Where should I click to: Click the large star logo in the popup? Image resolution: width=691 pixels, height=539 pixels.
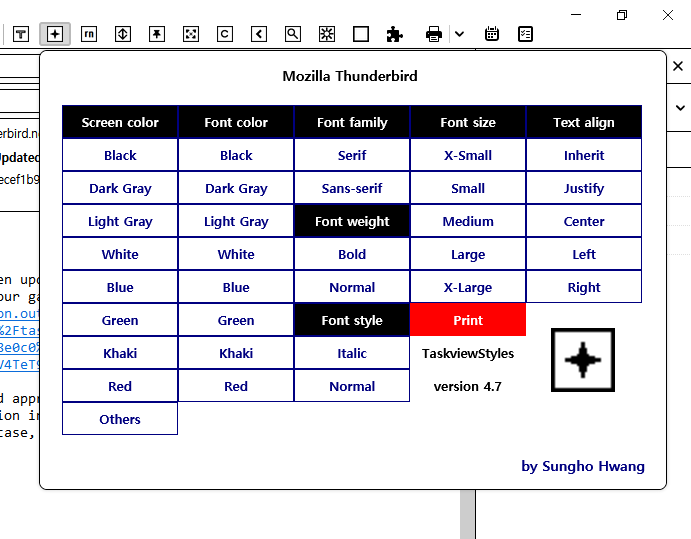click(x=583, y=360)
